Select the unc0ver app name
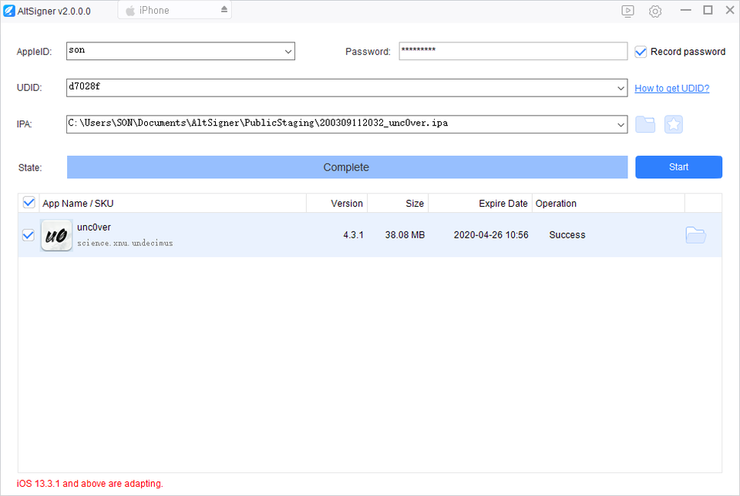This screenshot has width=740, height=496. pos(94,227)
